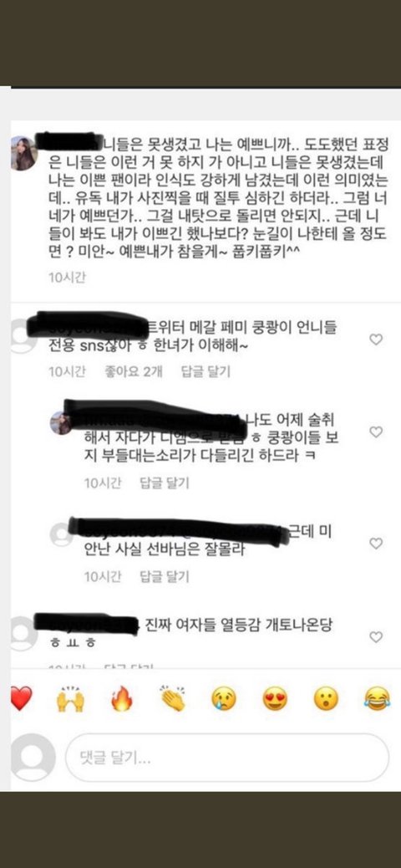The width and height of the screenshot is (401, 868).
Task: Tap your own avatar beside the comment box
Action: (33, 758)
